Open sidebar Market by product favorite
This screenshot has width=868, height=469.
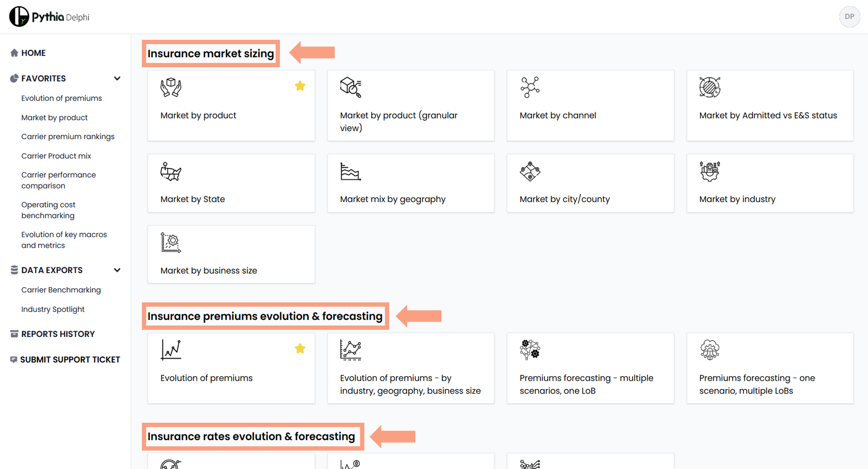coord(54,117)
